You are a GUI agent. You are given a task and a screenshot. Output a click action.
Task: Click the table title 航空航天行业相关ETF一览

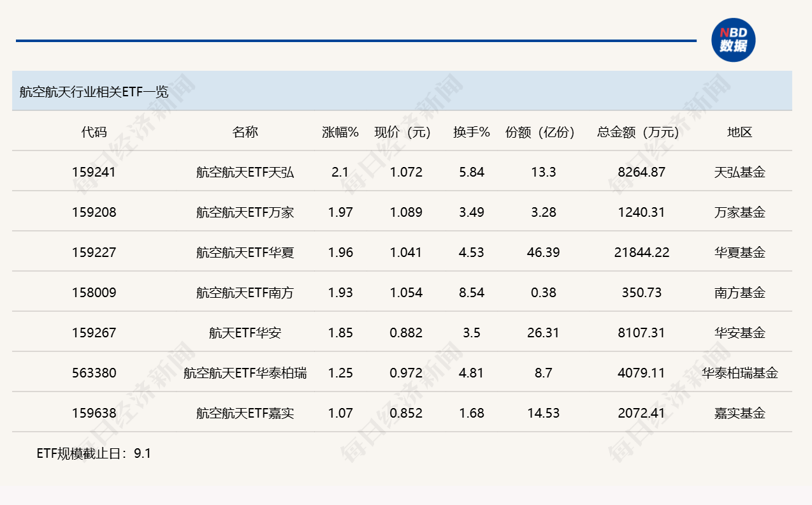coord(94,91)
